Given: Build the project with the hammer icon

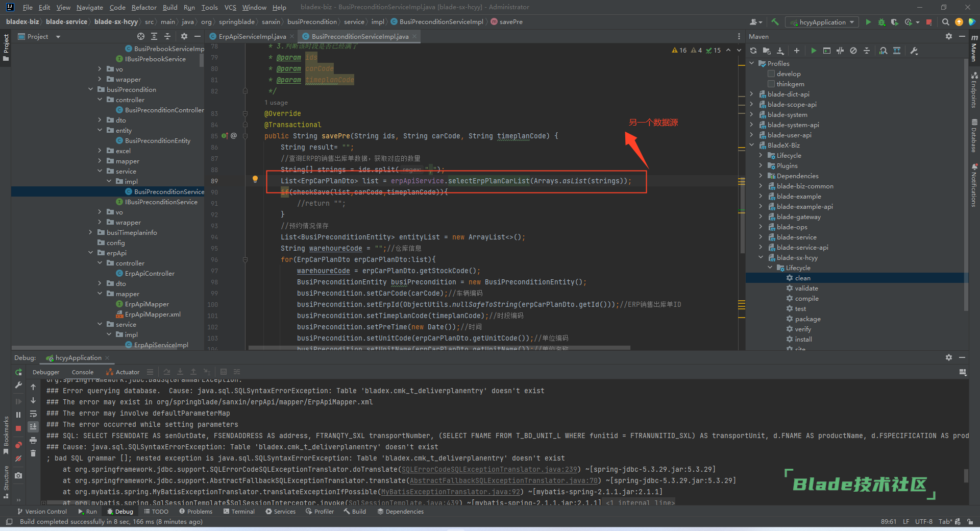Looking at the screenshot, I should click(775, 22).
